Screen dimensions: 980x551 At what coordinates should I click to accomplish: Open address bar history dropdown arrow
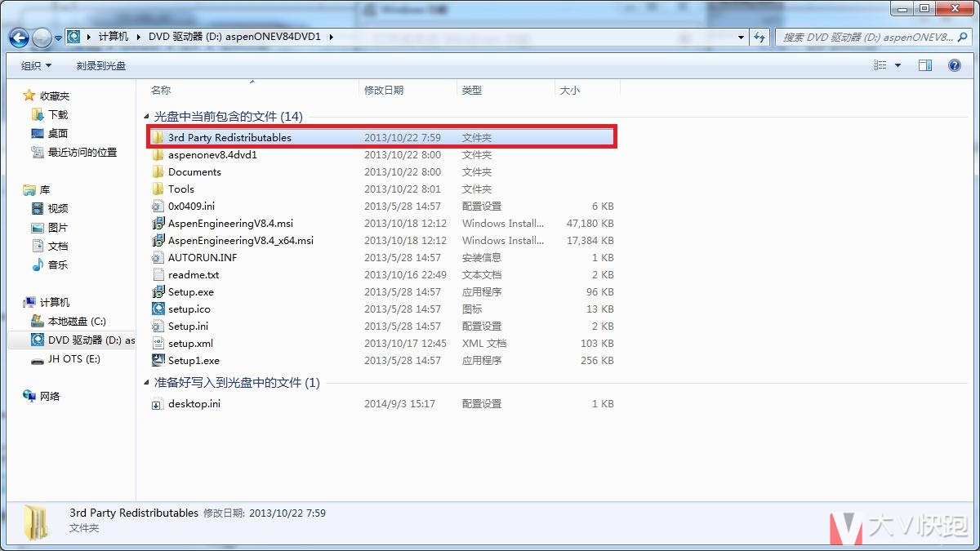(741, 38)
